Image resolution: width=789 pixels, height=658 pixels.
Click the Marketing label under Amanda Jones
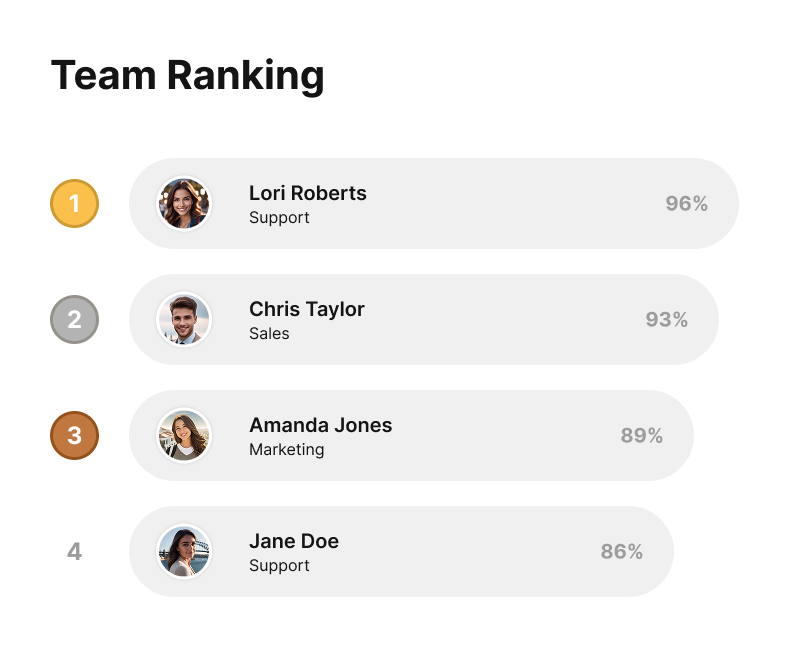(x=286, y=450)
